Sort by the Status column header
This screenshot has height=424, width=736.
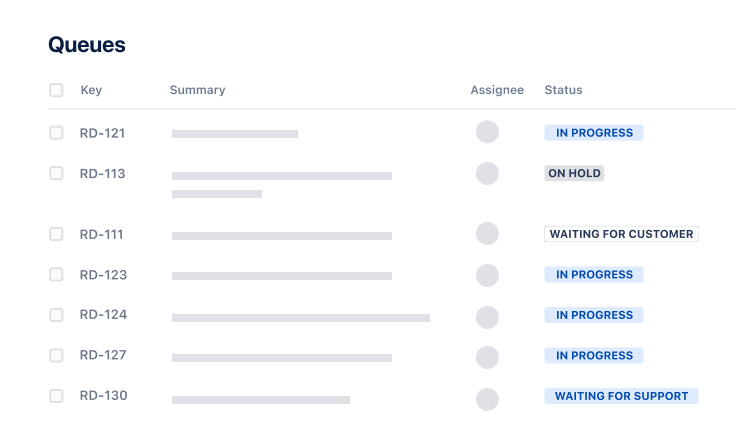coord(563,90)
